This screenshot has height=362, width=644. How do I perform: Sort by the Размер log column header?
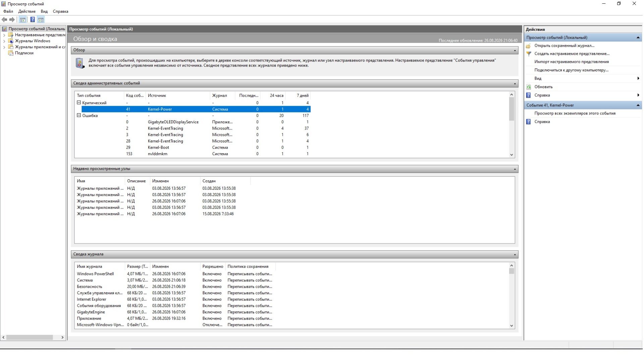click(137, 267)
